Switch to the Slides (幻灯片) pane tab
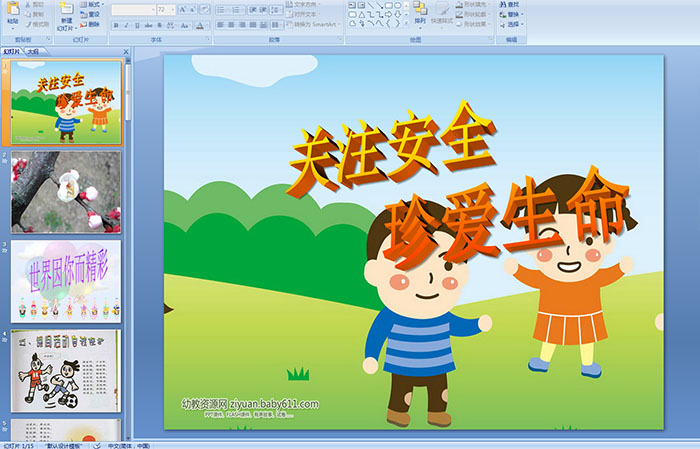Viewport: 700px width, 449px height. [x=11, y=50]
